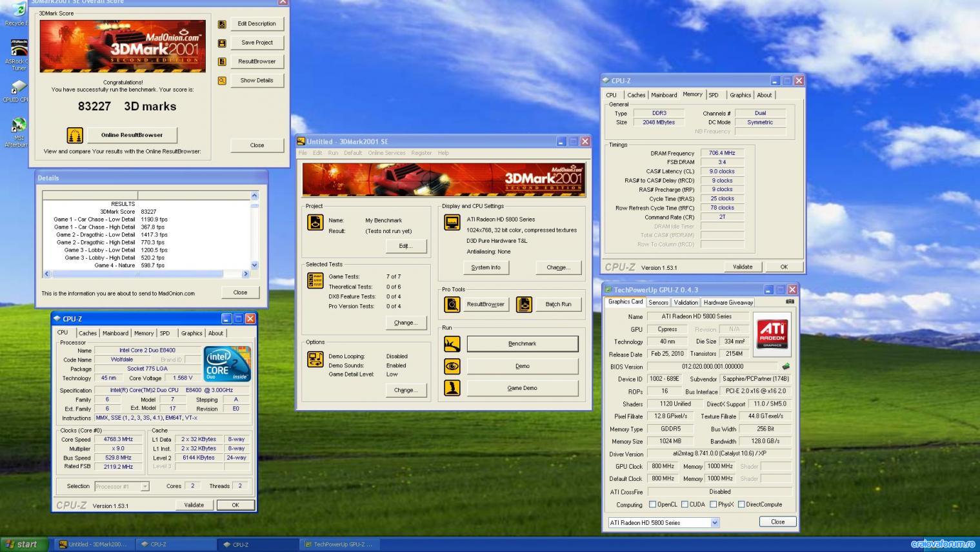The image size is (980, 552).
Task: Switch to the SPD tab in Memory CPU-Z window
Action: [714, 95]
